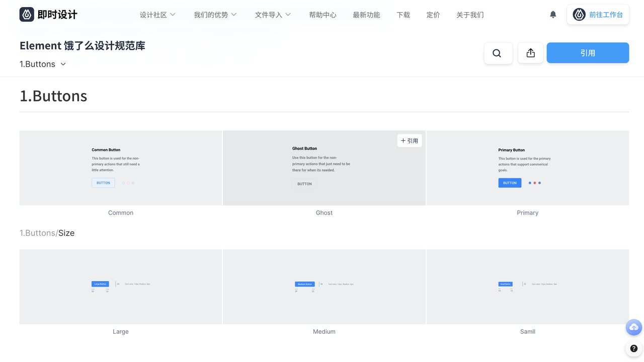
Task: Open the notification bell
Action: (x=553, y=15)
